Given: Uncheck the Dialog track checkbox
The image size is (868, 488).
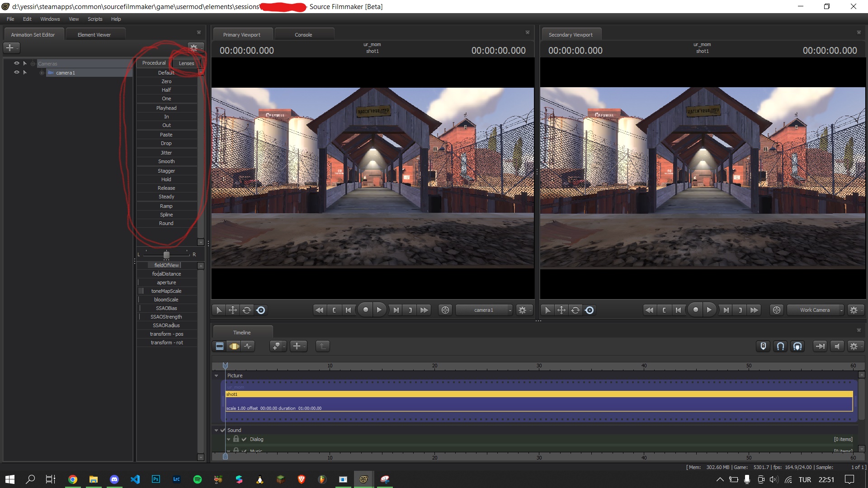Looking at the screenshot, I should [244, 439].
